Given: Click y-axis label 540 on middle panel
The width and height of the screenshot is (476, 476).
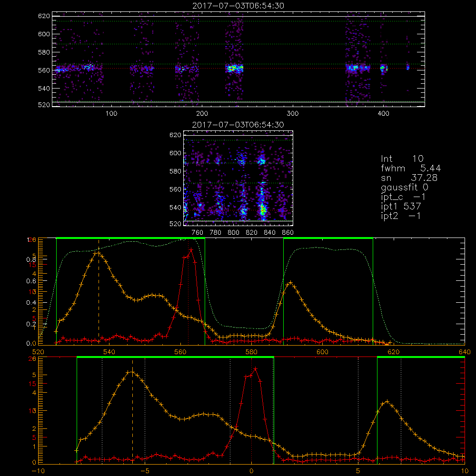Looking at the screenshot, I should (x=175, y=208).
